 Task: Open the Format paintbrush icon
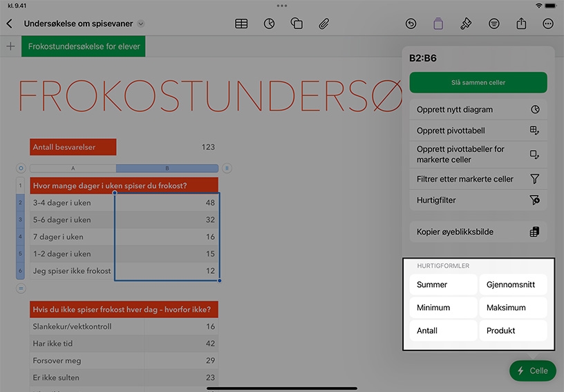[466, 24]
